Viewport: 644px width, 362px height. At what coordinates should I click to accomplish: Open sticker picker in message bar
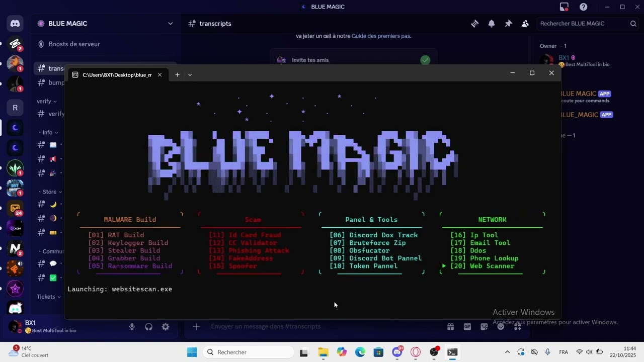tap(484, 327)
